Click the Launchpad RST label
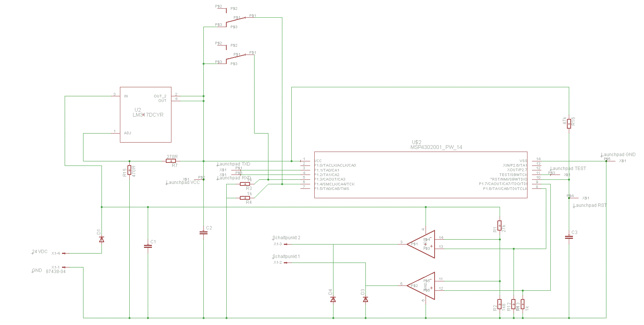The image size is (644, 325). [x=590, y=205]
